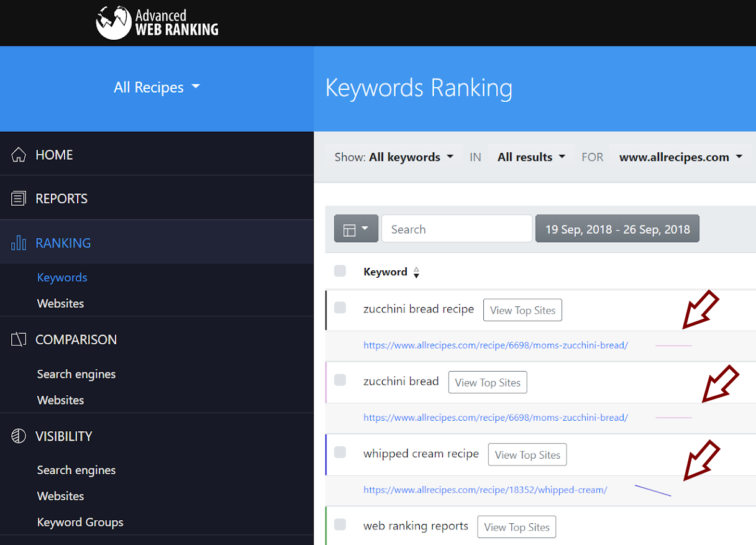Screen dimensions: 756x545
Task: Check the web ranking reports checkbox
Action: pos(340,524)
